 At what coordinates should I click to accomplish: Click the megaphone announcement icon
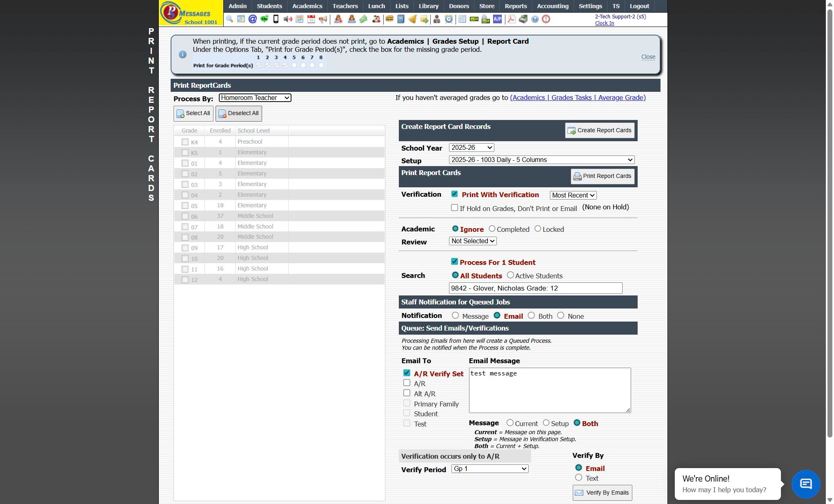323,19
